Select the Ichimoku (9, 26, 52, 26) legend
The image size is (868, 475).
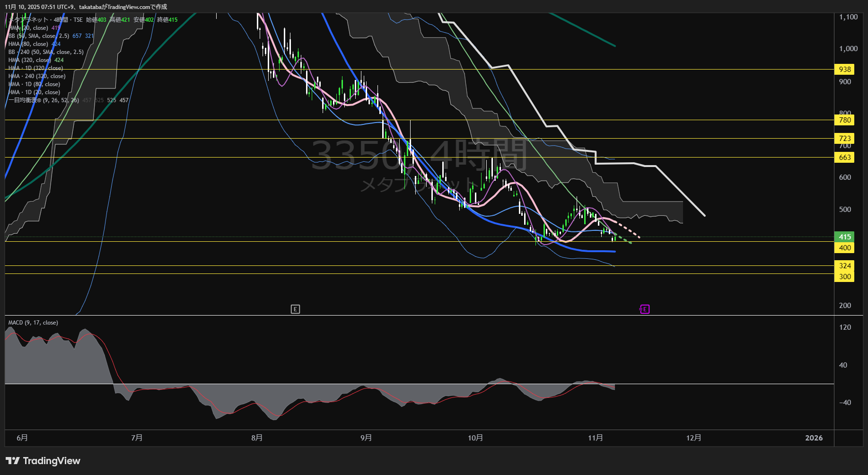(x=44, y=100)
